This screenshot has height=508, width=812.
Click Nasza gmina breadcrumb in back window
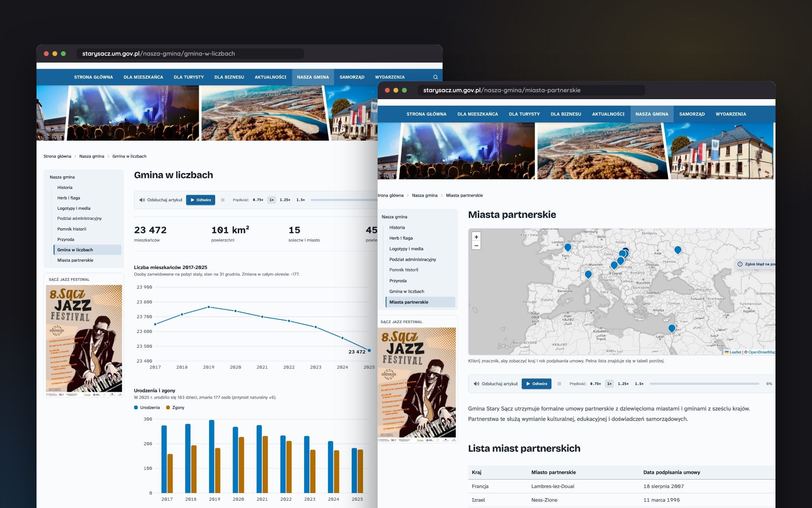(92, 156)
